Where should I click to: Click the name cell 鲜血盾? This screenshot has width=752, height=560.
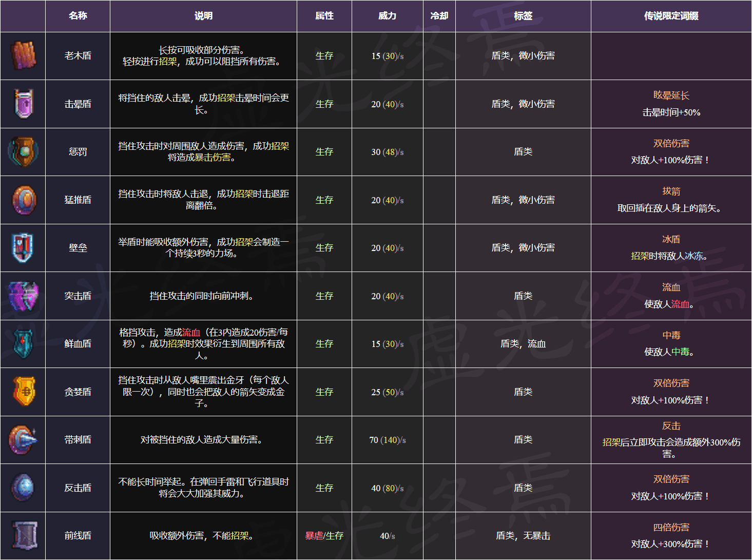[78, 344]
